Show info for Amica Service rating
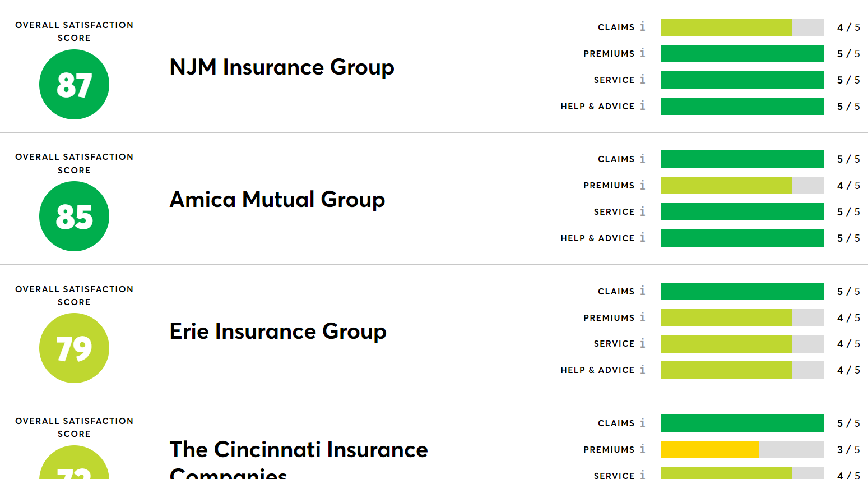Image resolution: width=868 pixels, height=479 pixels. click(643, 211)
